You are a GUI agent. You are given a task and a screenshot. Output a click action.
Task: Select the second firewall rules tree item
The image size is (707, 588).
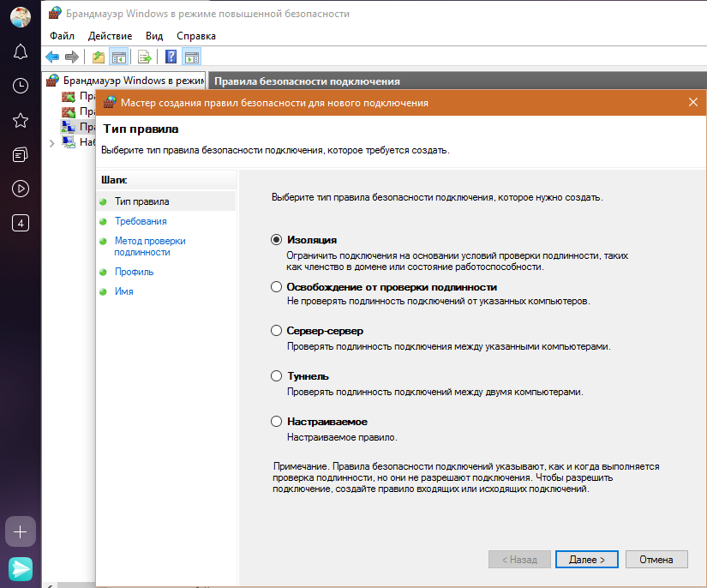tap(79, 111)
